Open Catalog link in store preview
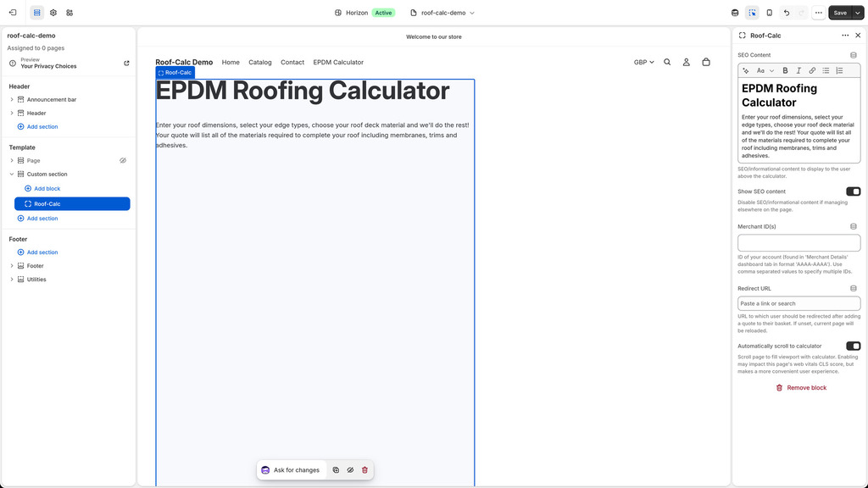 (x=260, y=62)
